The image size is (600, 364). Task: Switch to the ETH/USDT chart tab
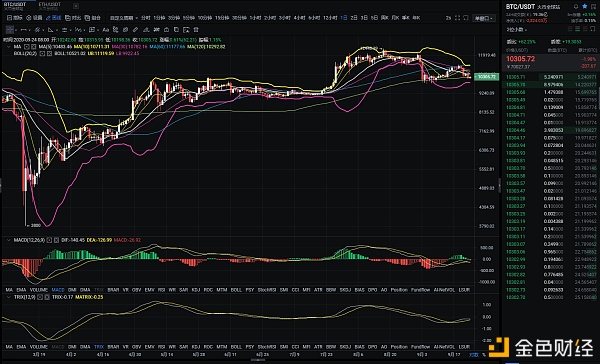[50, 6]
